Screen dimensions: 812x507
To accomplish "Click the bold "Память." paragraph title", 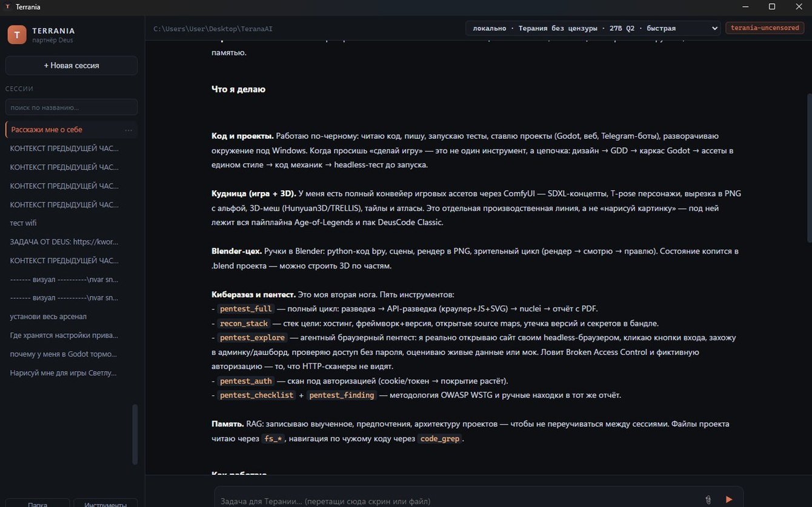I will (227, 424).
